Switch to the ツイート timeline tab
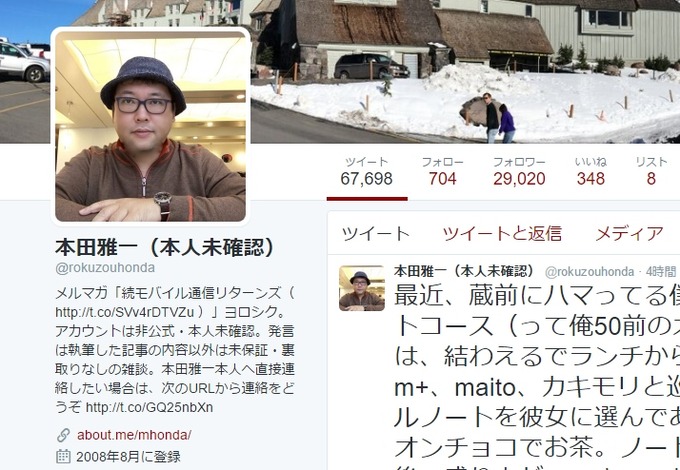680x470 pixels. pos(376,234)
